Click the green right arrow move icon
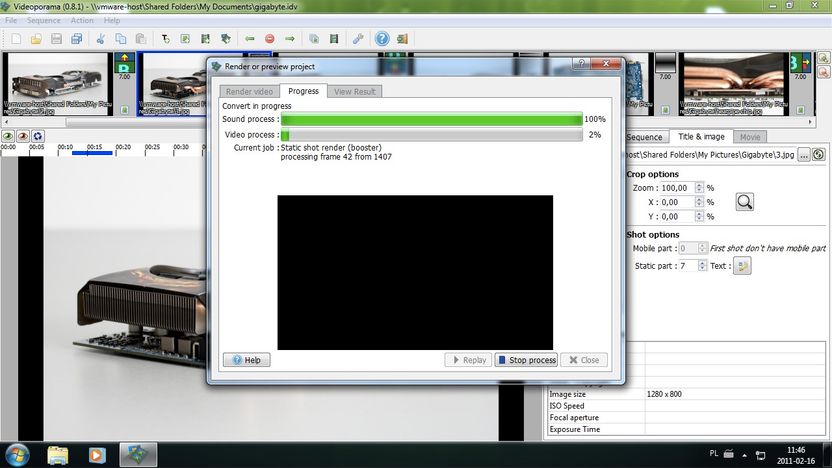The height and width of the screenshot is (468, 832). click(290, 39)
